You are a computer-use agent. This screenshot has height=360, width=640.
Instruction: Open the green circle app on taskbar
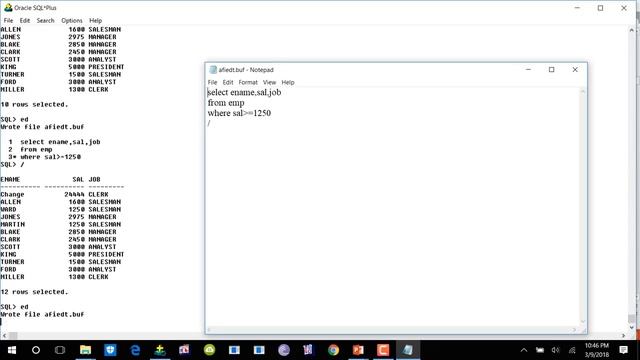coord(209,350)
